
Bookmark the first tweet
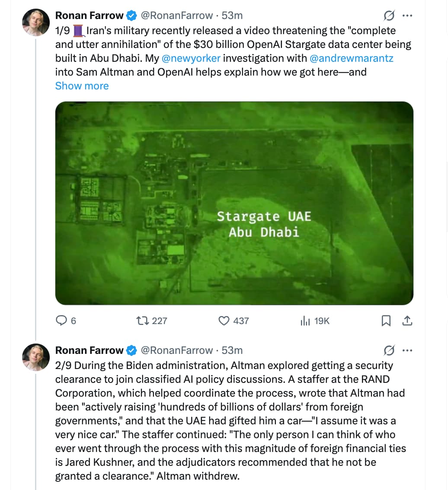coord(386,321)
